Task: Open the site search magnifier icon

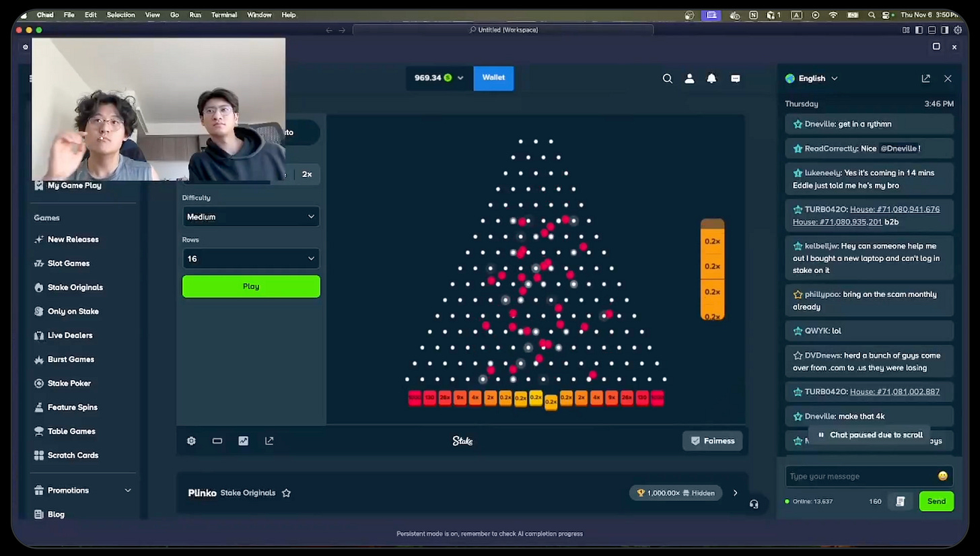Action: (x=667, y=79)
